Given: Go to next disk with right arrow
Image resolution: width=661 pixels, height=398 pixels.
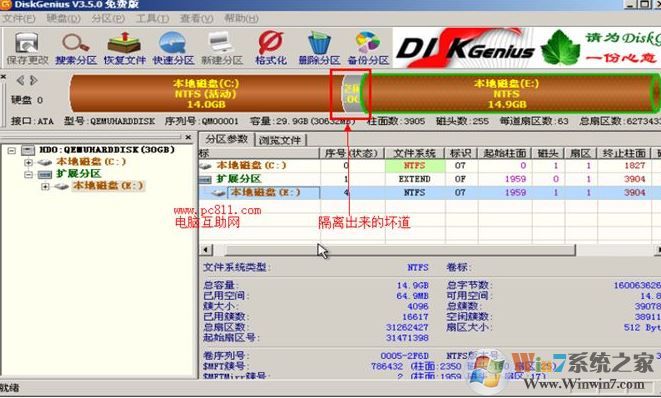Looking at the screenshot, I should 33,80.
